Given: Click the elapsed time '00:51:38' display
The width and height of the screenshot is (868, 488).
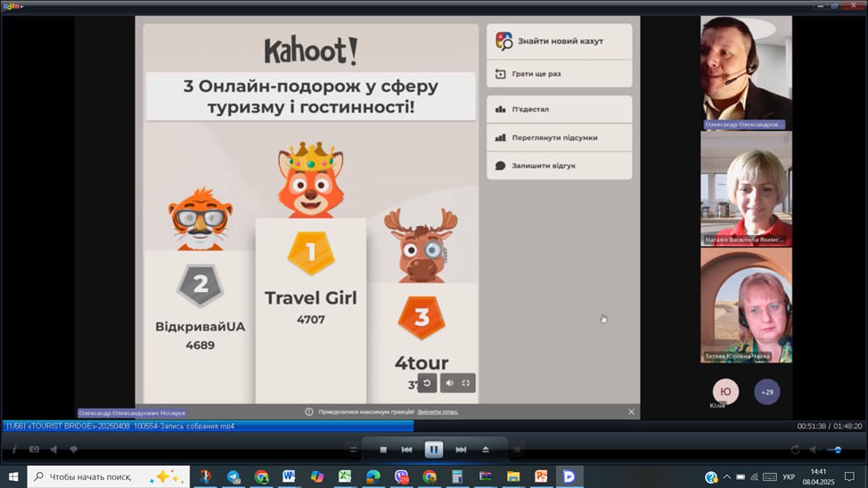Looking at the screenshot, I should point(811,426).
